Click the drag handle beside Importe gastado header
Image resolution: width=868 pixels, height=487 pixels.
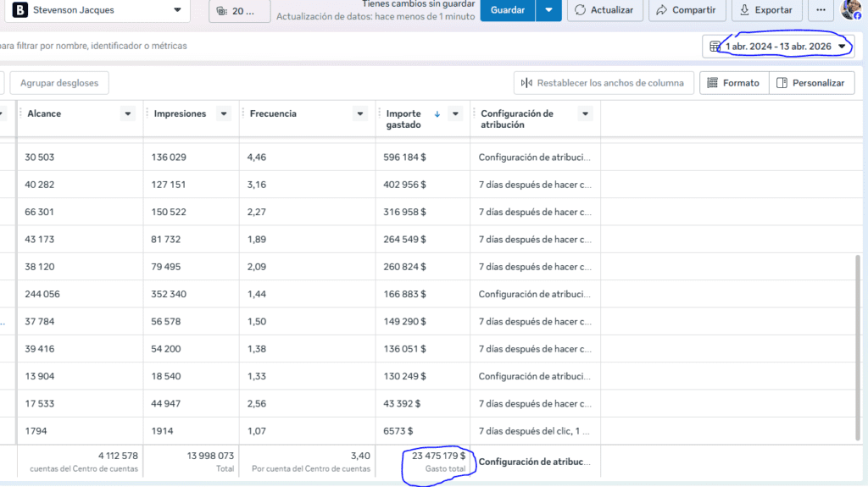coord(380,113)
